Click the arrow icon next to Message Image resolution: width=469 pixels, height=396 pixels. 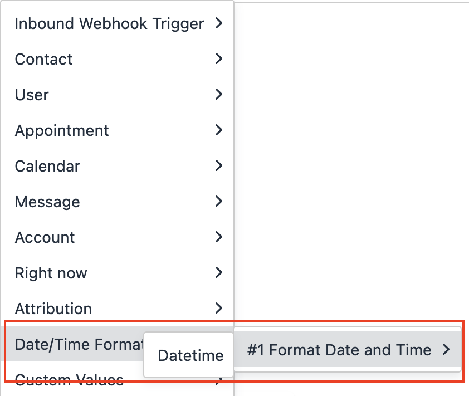pos(219,201)
